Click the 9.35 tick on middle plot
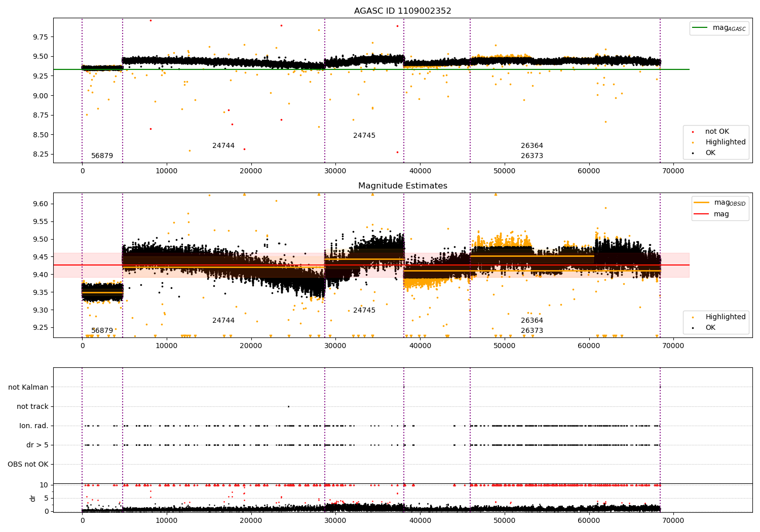The width and height of the screenshot is (760, 532). coord(41,292)
